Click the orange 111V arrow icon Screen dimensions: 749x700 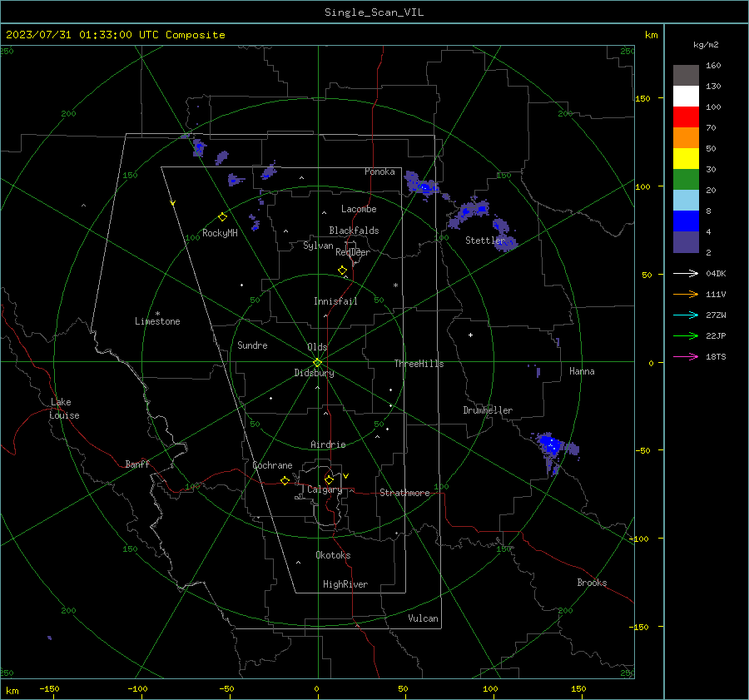686,295
